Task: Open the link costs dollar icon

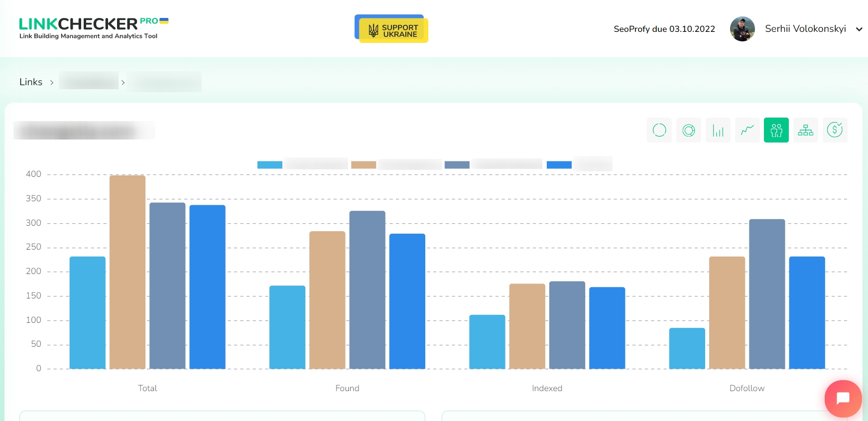Action: [835, 130]
